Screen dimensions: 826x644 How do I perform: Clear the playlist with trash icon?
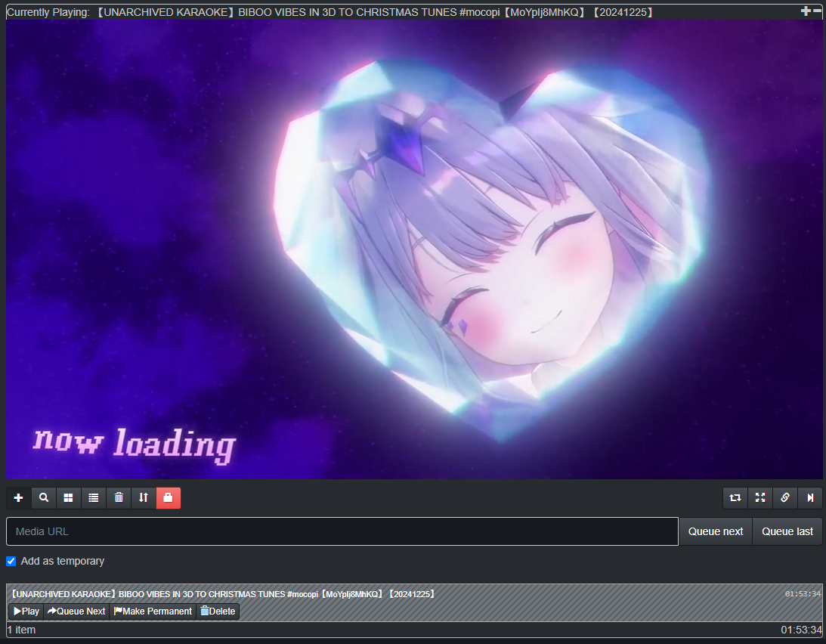click(x=119, y=498)
